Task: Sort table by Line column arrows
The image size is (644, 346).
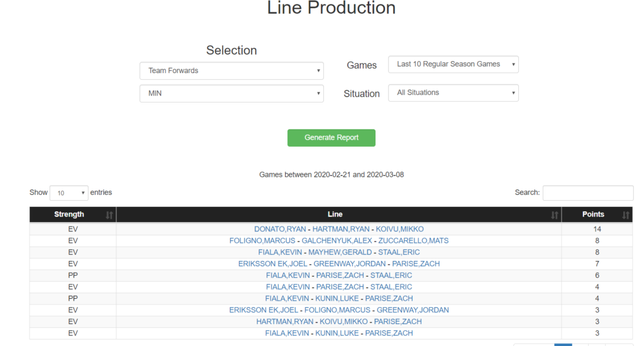Action: [x=555, y=215]
